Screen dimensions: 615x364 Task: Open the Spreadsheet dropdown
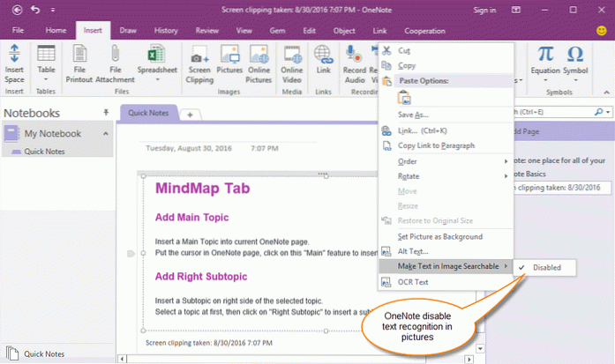(157, 79)
